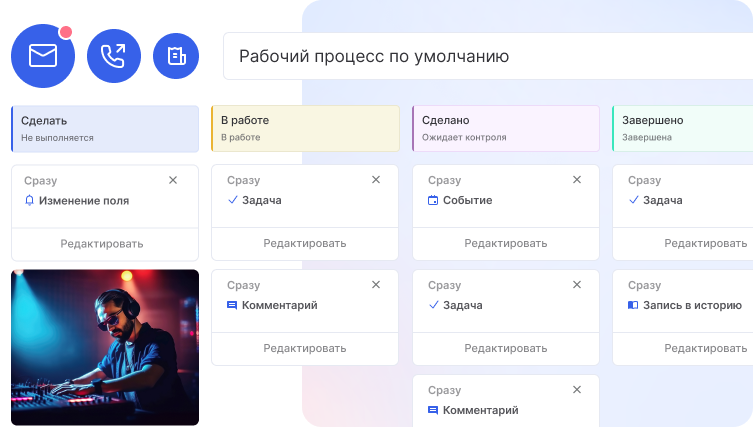Image resolution: width=753 pixels, height=427 pixels.
Task: Click the DJ with headphones photo
Action: click(x=105, y=347)
